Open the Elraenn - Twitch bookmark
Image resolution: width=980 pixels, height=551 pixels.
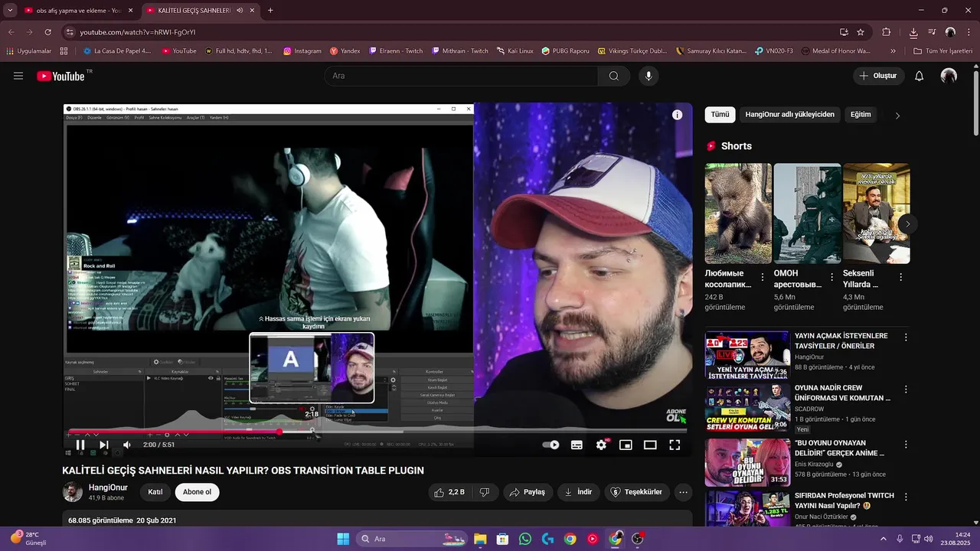click(x=395, y=51)
